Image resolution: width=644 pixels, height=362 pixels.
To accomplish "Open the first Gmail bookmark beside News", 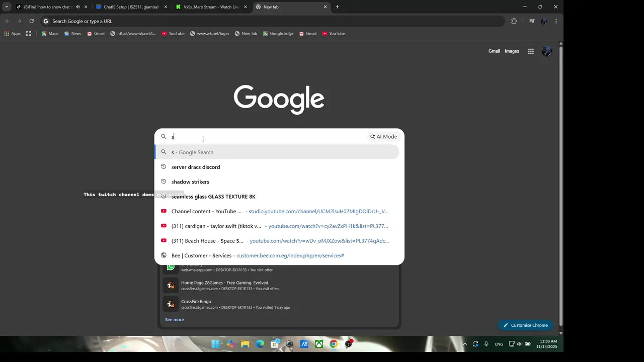I will pos(96,34).
